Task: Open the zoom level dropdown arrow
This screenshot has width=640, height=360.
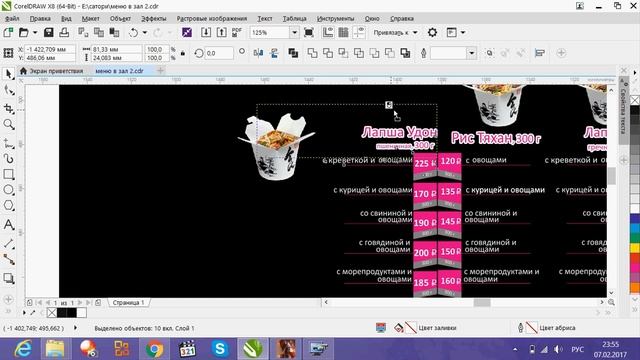Action: pos(294,32)
